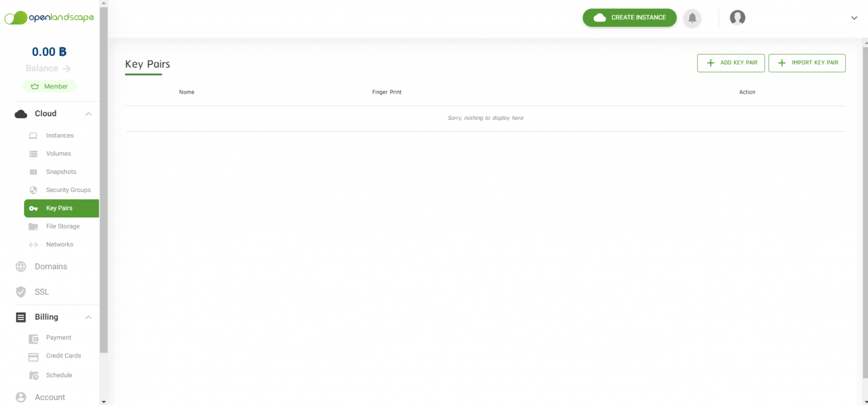Click the Networks arrows icon
Viewport: 868px width, 405px height.
tap(34, 244)
